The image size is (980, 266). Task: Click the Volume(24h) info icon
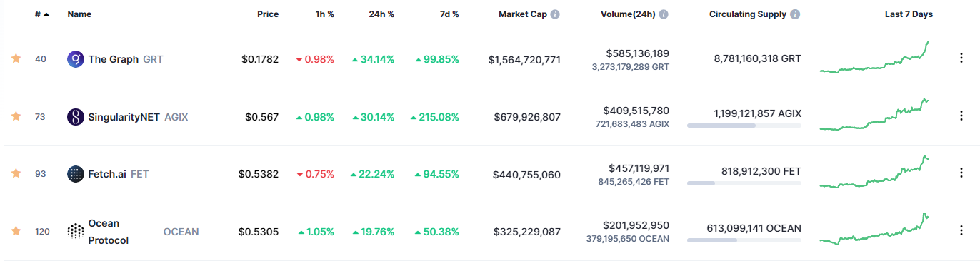(x=664, y=14)
